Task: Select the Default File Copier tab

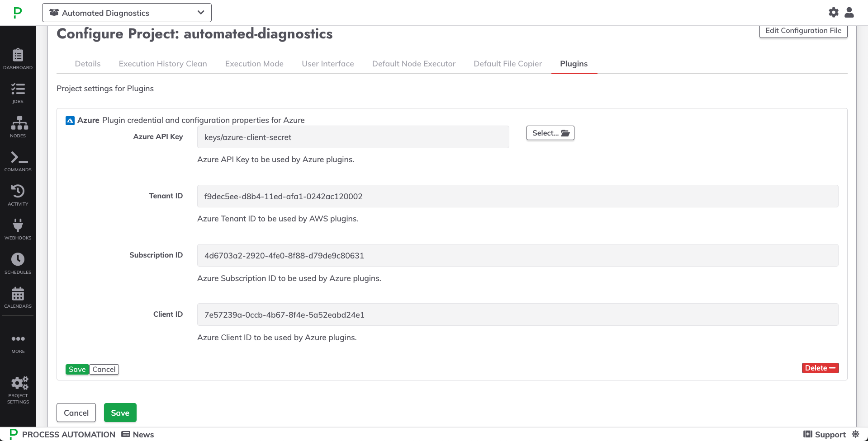Action: tap(508, 64)
